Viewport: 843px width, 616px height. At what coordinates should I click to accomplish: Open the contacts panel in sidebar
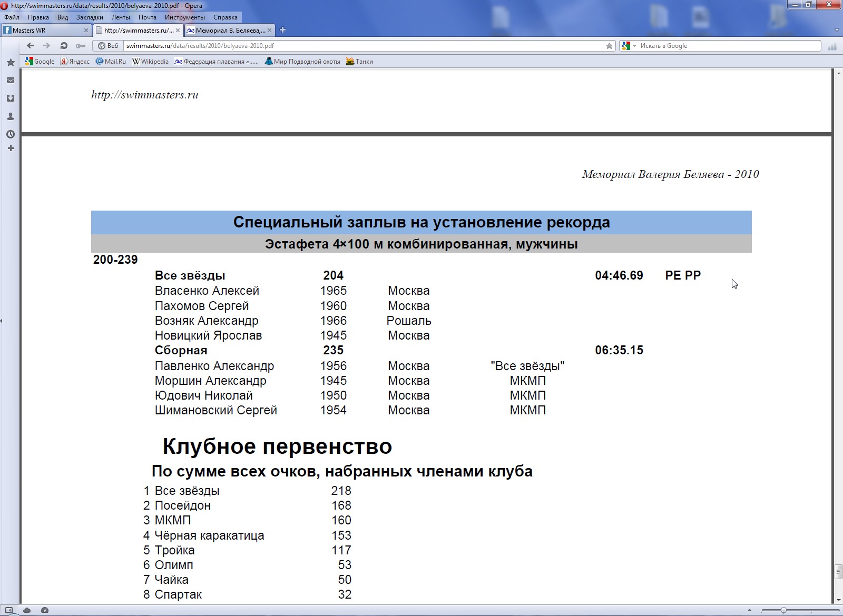[x=10, y=116]
